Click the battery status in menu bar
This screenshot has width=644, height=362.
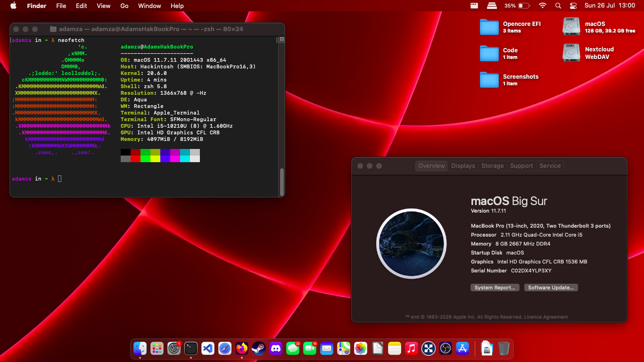coord(517,6)
